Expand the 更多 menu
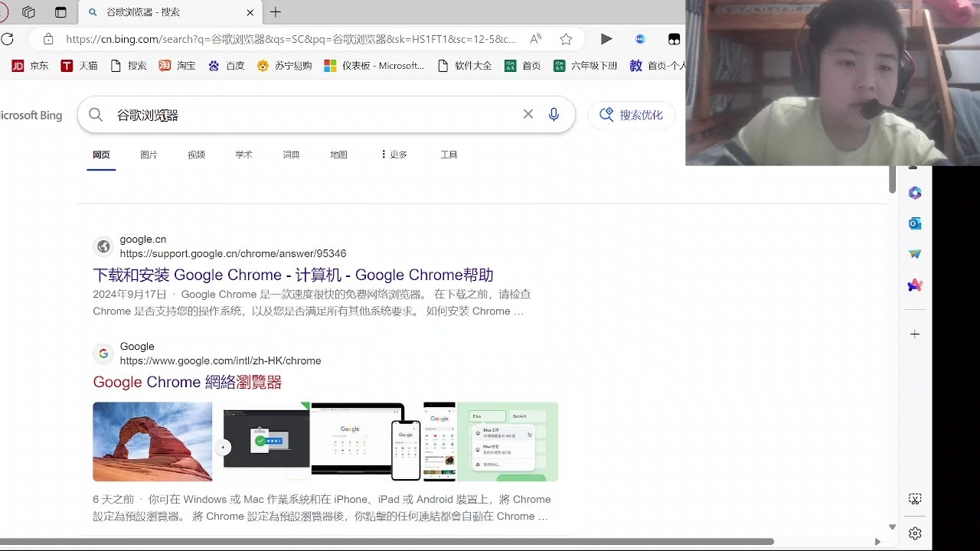Screen dimensions: 980x551 click(394, 155)
